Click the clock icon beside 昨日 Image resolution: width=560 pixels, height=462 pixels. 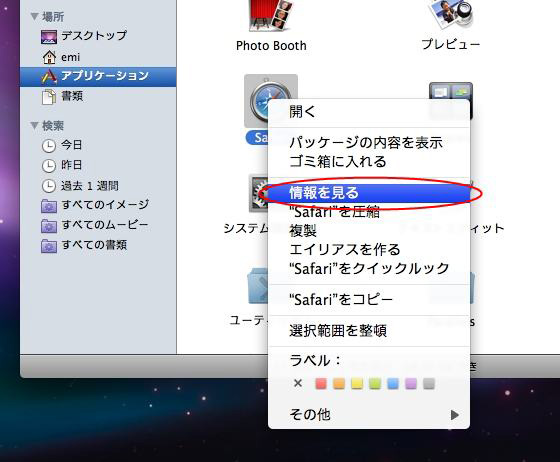(49, 165)
